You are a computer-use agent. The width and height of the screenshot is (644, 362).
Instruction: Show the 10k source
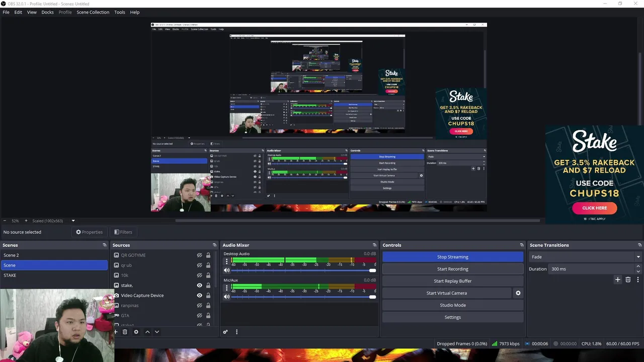199,276
